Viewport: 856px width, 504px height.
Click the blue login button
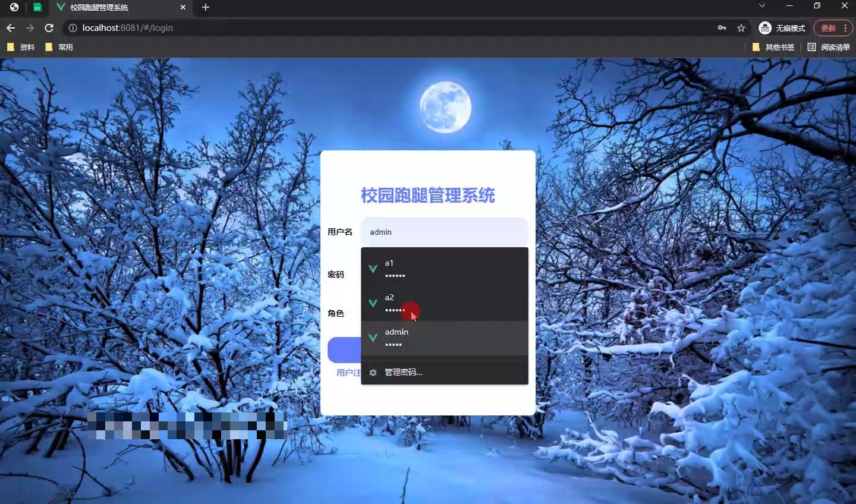pos(345,350)
